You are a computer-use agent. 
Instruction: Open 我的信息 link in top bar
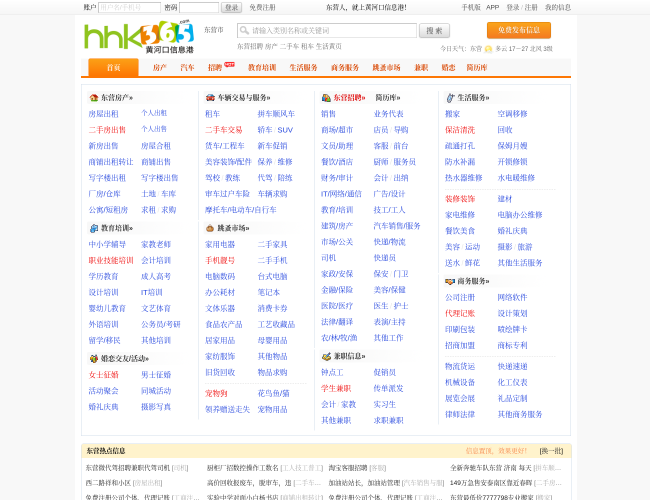click(558, 7)
